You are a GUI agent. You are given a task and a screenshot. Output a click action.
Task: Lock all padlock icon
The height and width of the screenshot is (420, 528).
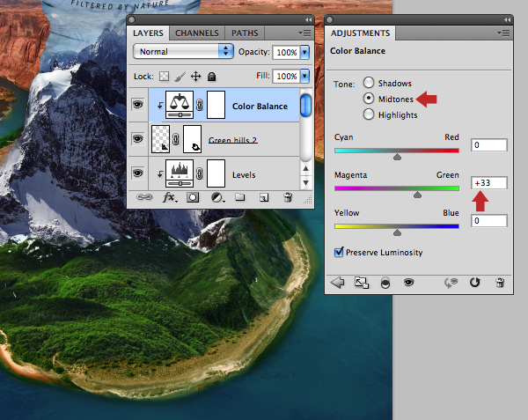tap(211, 77)
